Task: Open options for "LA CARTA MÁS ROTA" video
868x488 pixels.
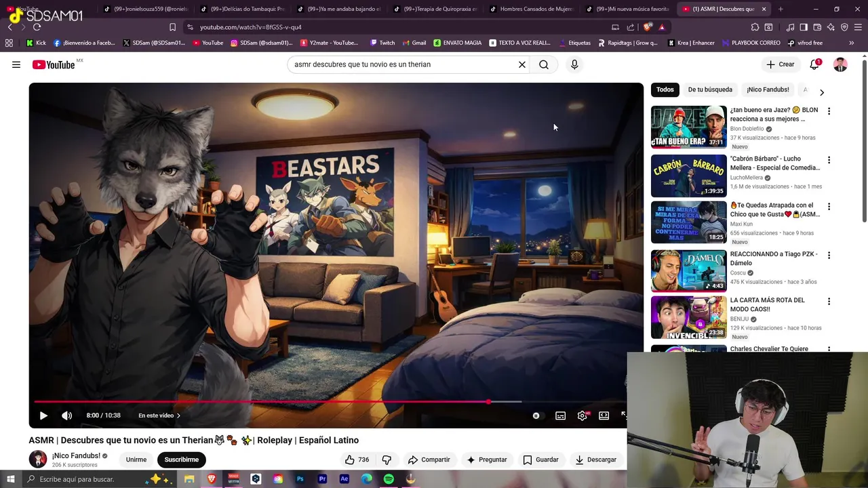Action: point(829,302)
